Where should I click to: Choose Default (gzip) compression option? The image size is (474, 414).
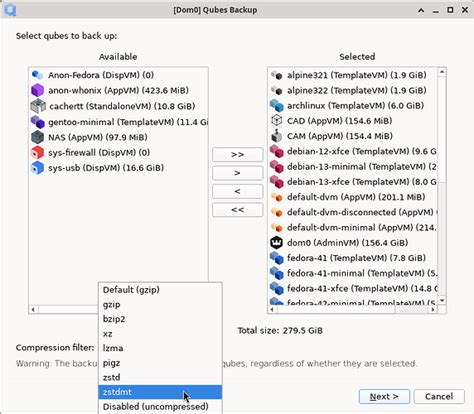160,290
